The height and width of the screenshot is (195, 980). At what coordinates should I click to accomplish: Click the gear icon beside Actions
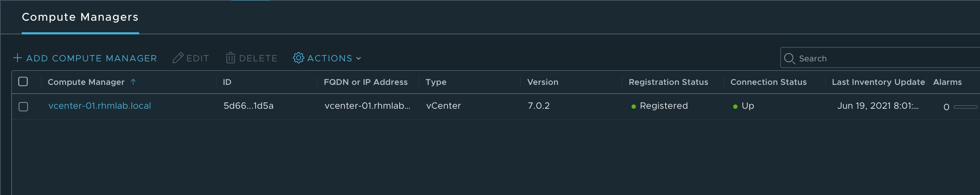[x=299, y=58]
